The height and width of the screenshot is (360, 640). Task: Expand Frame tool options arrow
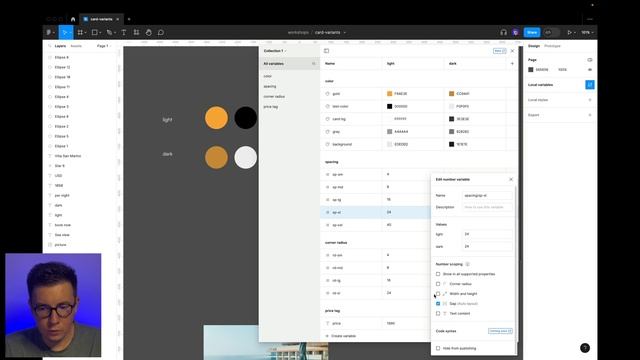pos(85,33)
